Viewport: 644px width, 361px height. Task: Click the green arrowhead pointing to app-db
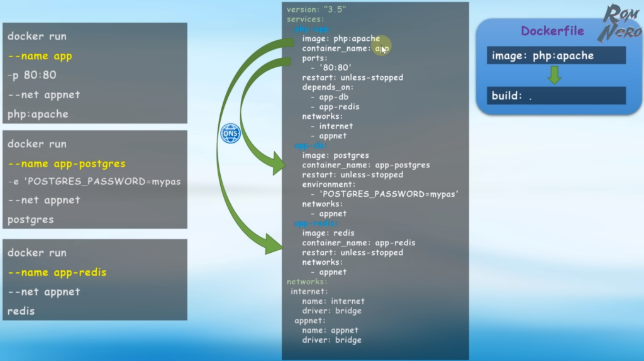[275, 165]
